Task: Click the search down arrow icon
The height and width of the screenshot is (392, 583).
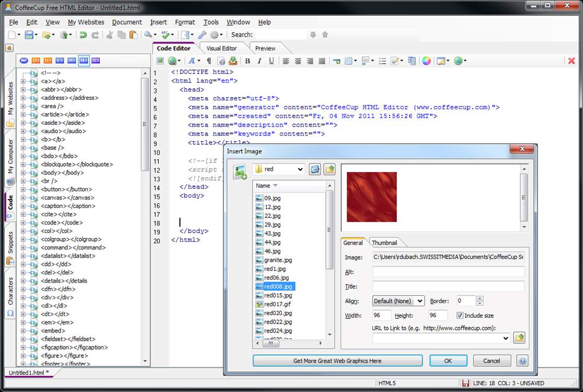Action: (313, 34)
